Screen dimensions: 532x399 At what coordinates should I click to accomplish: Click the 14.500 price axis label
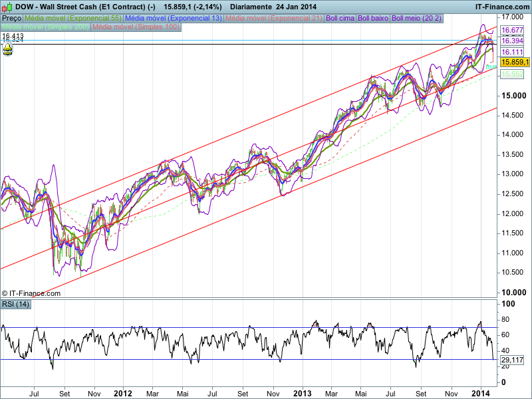click(512, 115)
